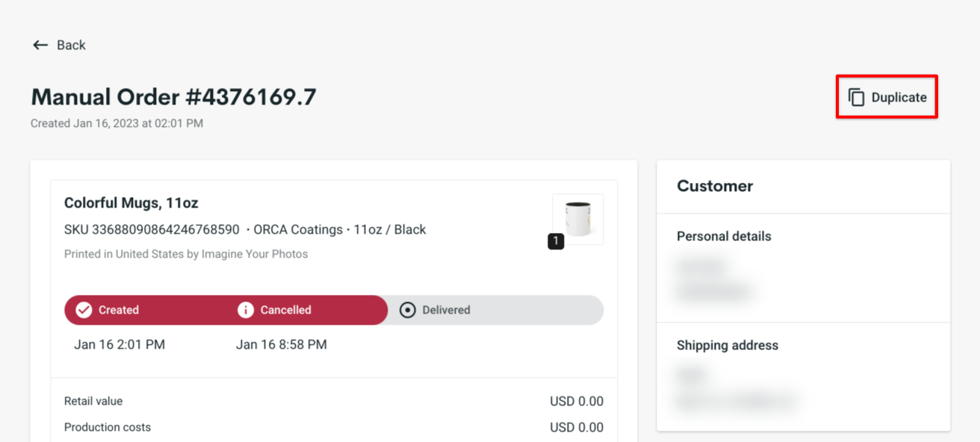Open the Shipping address section
This screenshot has width=980, height=442.
coord(728,345)
